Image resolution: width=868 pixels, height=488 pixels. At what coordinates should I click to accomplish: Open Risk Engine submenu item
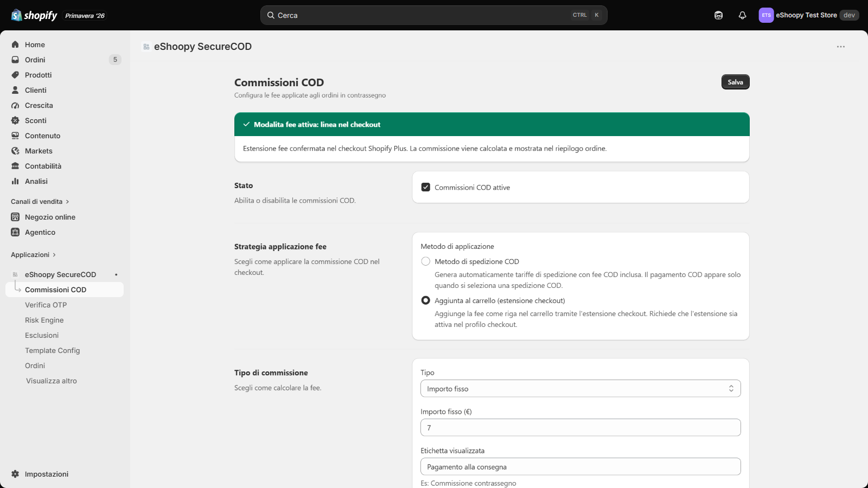[44, 320]
